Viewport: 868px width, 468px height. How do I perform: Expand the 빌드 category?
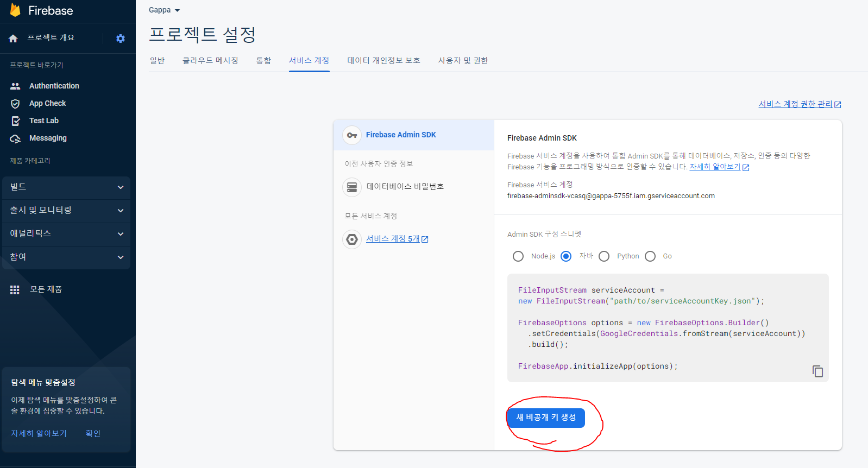click(66, 187)
